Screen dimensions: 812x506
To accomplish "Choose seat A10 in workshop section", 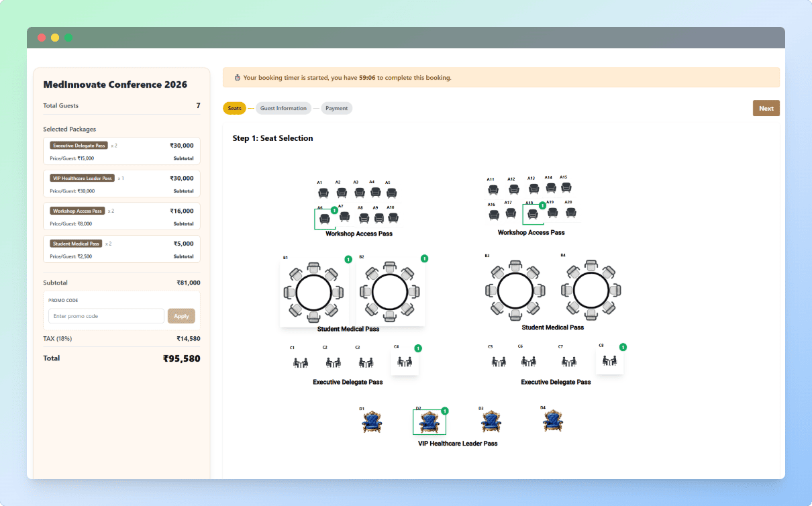I will (x=393, y=217).
